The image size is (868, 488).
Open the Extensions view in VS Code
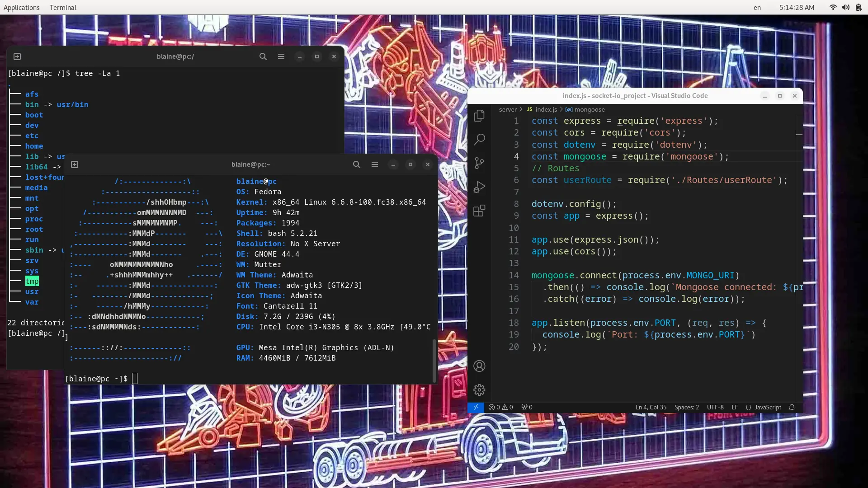479,211
